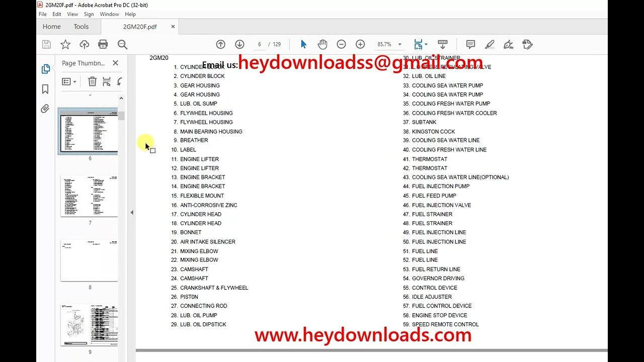This screenshot has height=362, width=644.
Task: Open the View menu
Action: 72,14
